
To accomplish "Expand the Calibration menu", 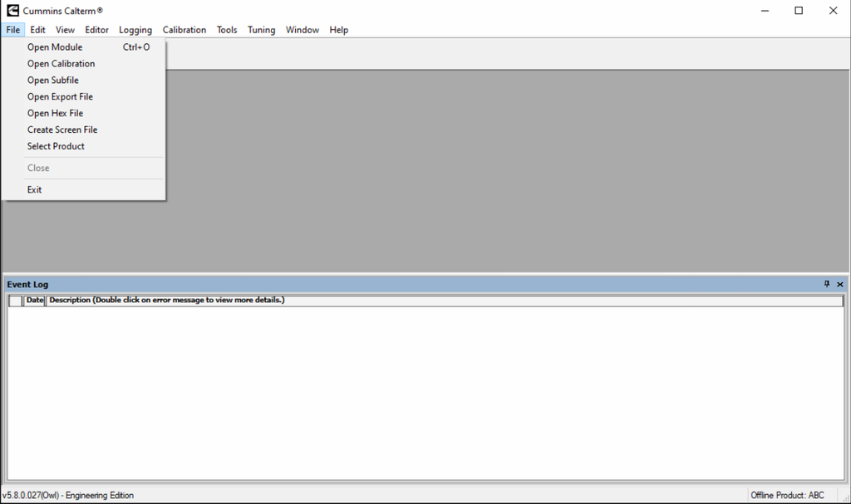I will tap(184, 30).
